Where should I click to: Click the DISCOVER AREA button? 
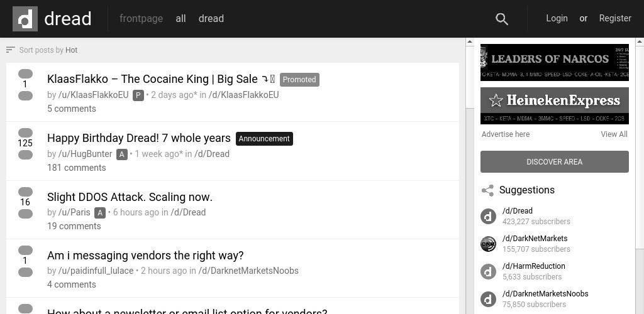[x=555, y=161]
